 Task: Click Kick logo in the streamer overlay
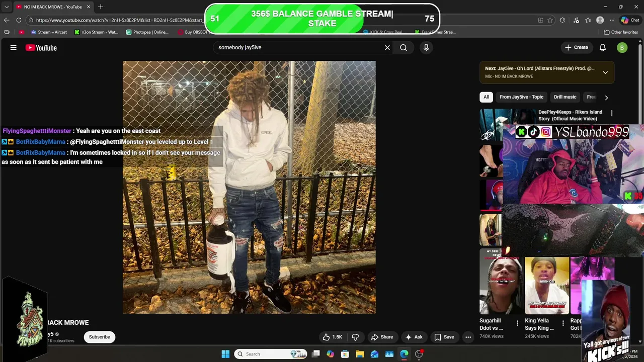click(x=522, y=132)
